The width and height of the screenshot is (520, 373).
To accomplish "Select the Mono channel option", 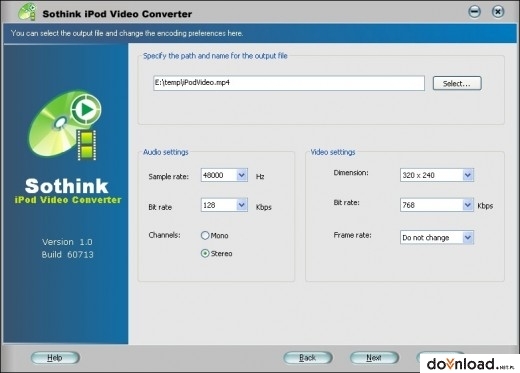I will coord(205,236).
